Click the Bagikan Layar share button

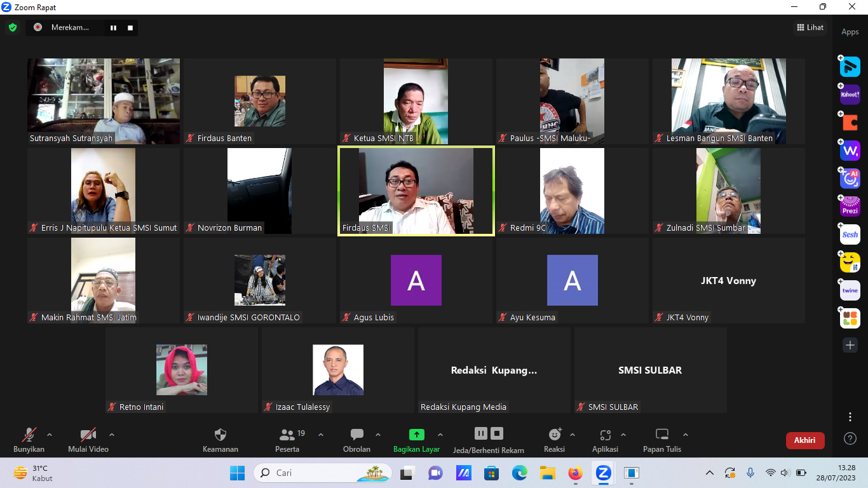[416, 435]
